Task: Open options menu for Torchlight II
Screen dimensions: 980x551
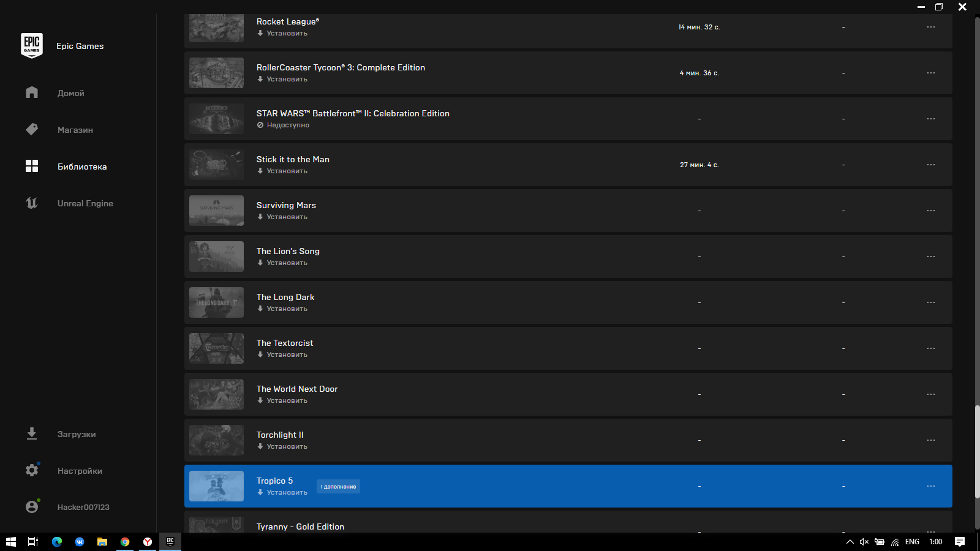Action: point(931,440)
